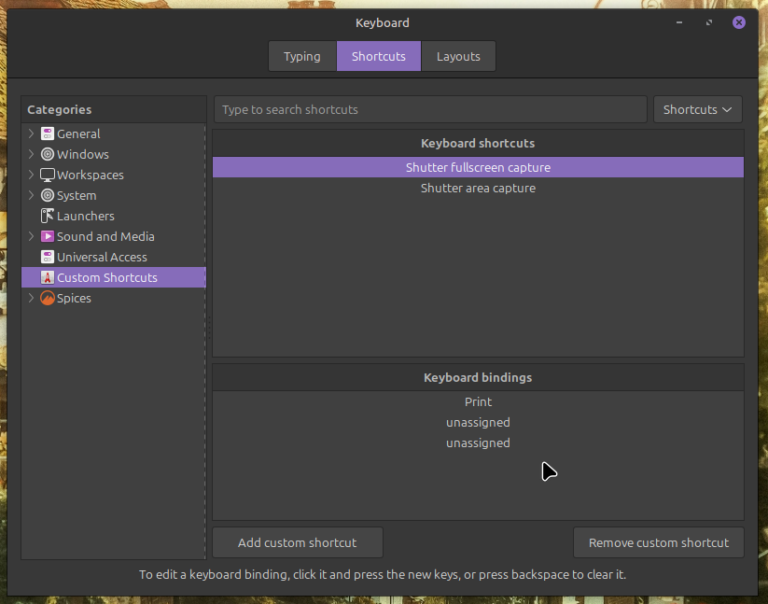Click the Sound and Media icon
The height and width of the screenshot is (604, 768).
point(47,237)
